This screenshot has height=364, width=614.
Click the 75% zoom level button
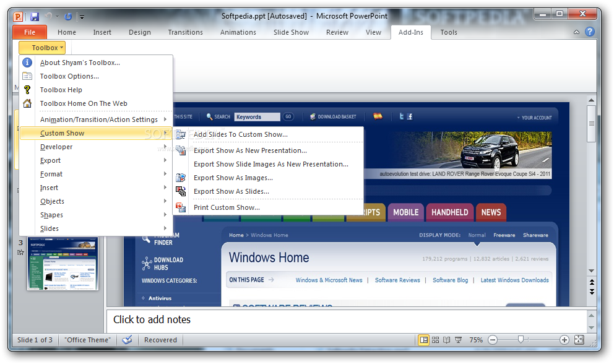476,340
